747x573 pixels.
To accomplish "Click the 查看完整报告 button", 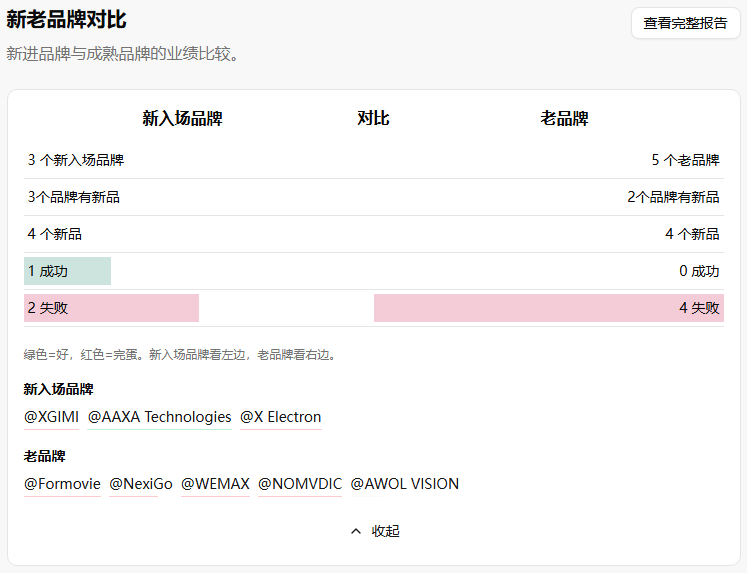I will pyautogui.click(x=685, y=23).
